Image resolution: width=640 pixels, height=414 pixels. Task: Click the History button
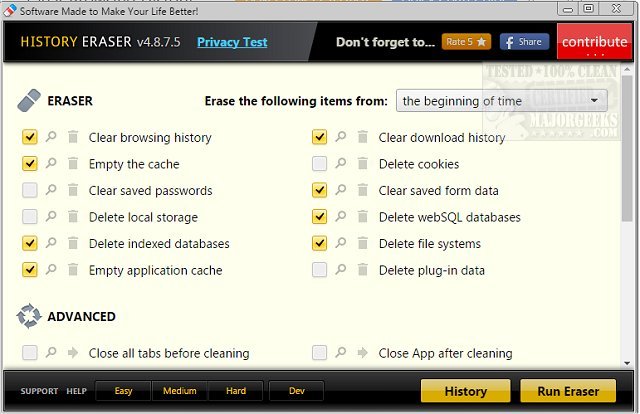pos(466,391)
